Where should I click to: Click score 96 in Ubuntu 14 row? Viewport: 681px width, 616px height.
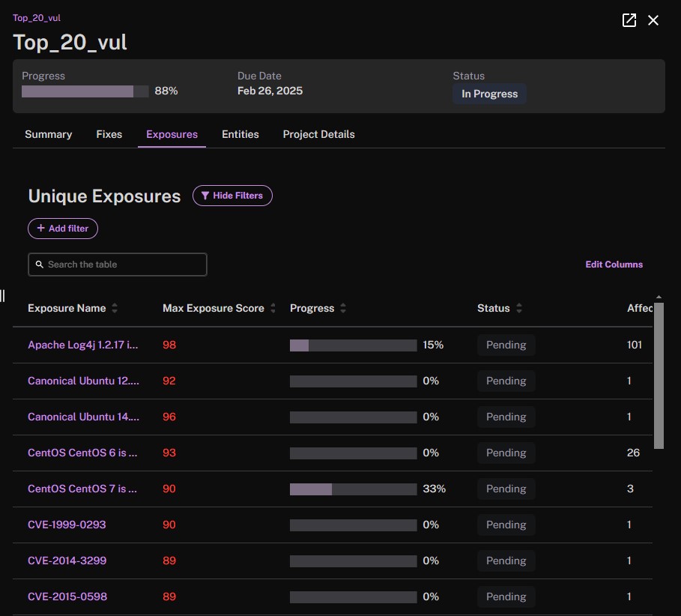point(169,417)
